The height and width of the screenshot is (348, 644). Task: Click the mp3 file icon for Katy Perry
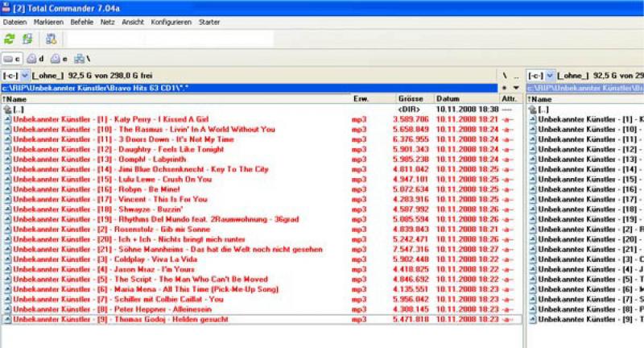pos(7,119)
